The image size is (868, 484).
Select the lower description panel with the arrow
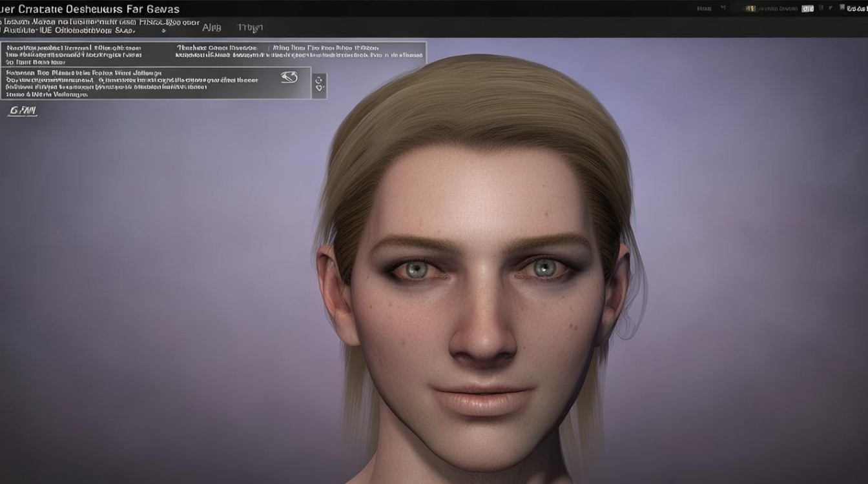point(156,83)
